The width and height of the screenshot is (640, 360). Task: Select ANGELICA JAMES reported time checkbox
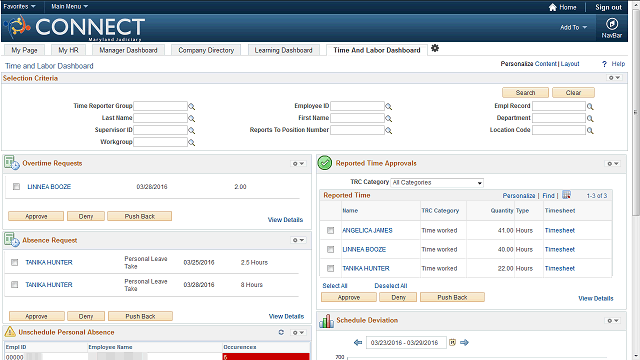(x=331, y=231)
